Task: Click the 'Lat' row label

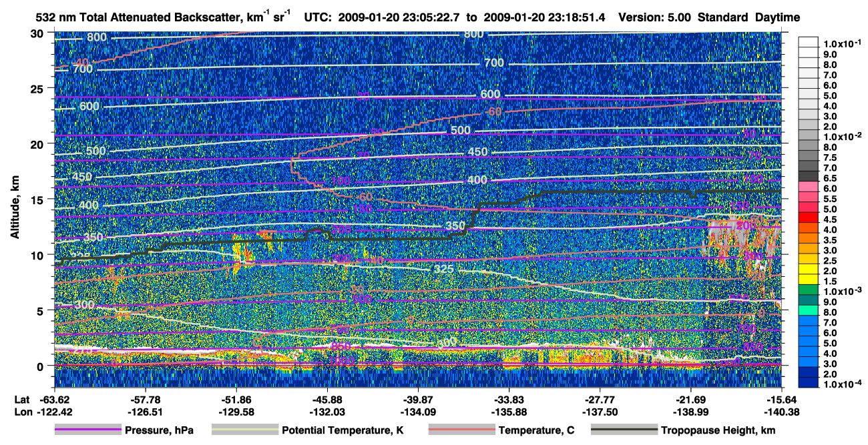Action: (x=23, y=400)
